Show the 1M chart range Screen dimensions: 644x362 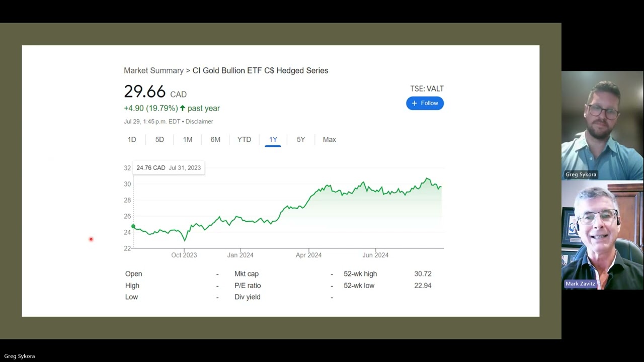[x=188, y=139]
